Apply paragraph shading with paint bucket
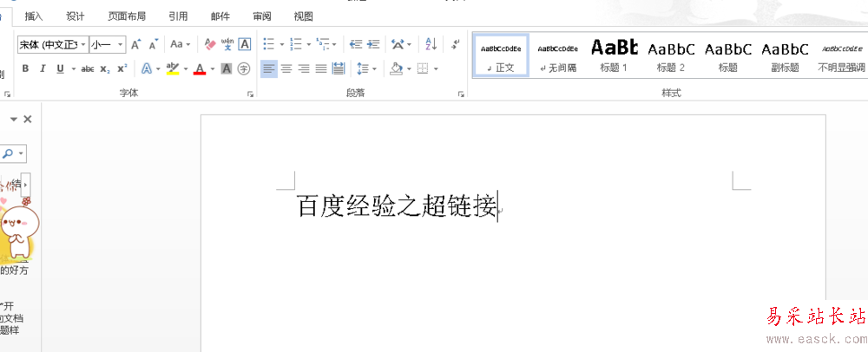This screenshot has width=868, height=352. pyautogui.click(x=396, y=68)
